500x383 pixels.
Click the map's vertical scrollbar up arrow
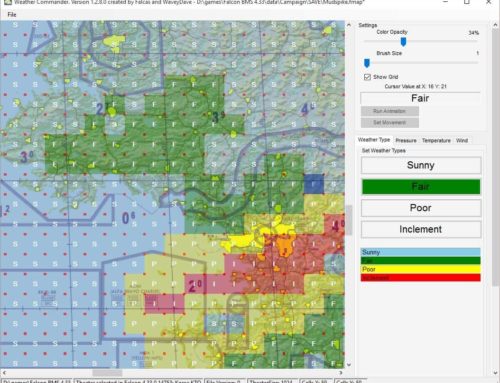click(x=349, y=25)
